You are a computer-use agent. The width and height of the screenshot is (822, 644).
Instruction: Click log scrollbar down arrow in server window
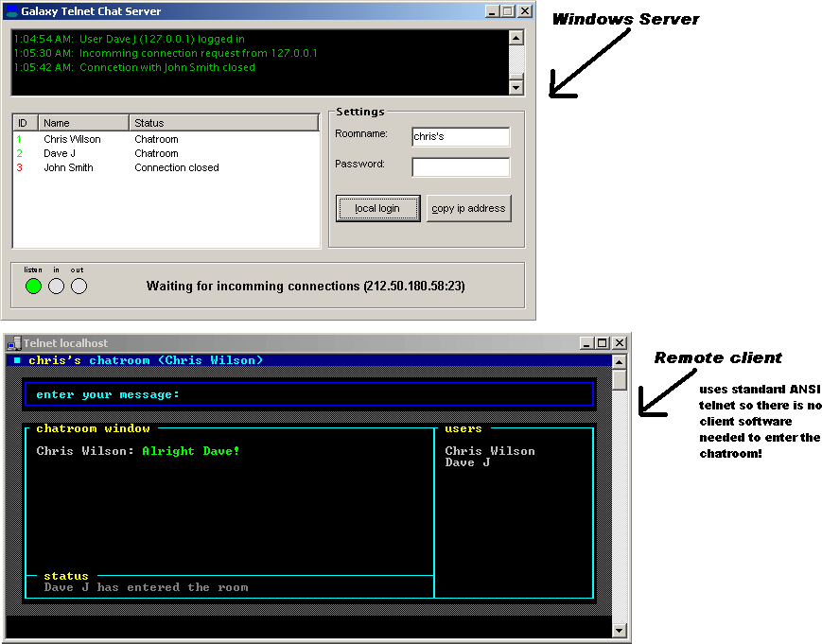tap(516, 88)
